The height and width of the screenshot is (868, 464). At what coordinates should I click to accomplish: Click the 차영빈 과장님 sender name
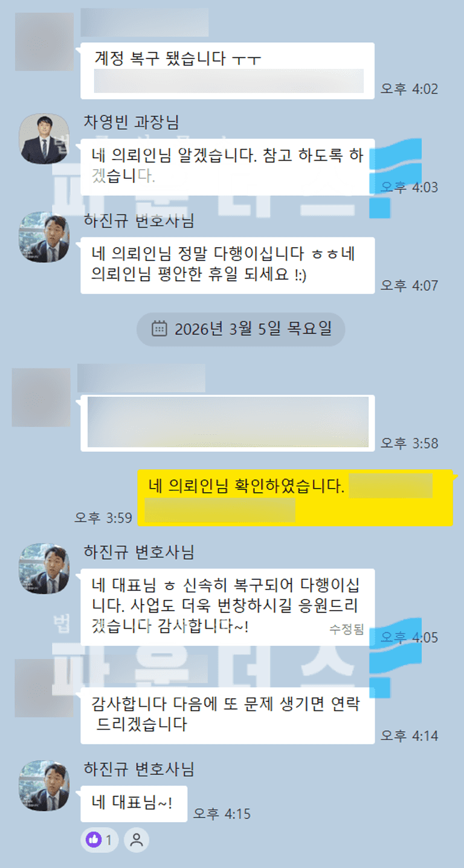tap(131, 123)
